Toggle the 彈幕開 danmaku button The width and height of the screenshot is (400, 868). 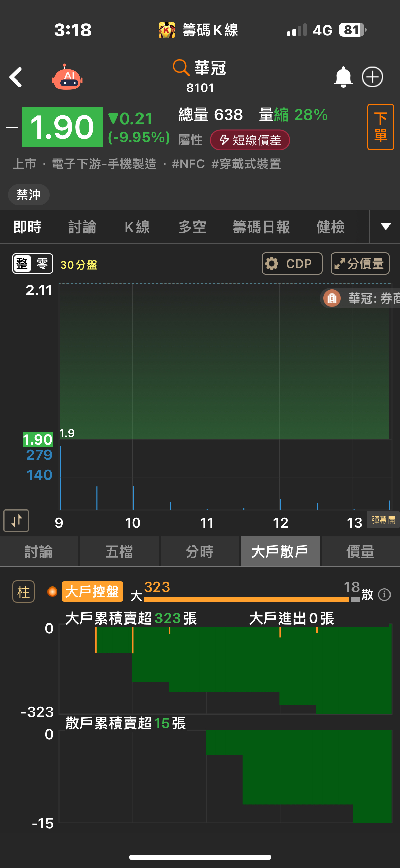pos(383,520)
